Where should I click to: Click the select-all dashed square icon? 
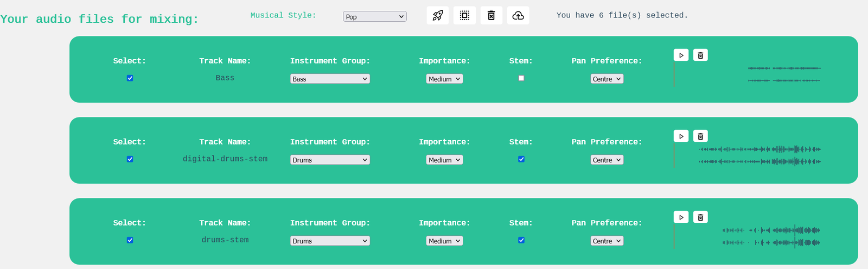tap(464, 15)
